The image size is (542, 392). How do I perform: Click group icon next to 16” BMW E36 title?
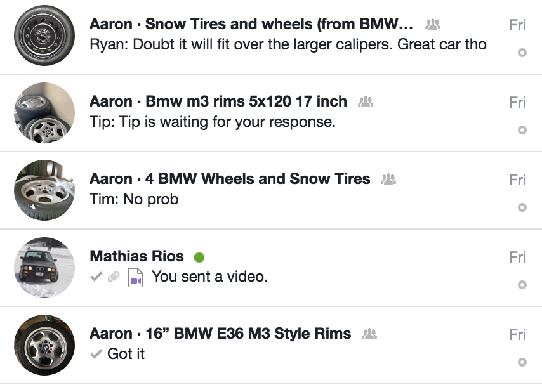pyautogui.click(x=369, y=334)
